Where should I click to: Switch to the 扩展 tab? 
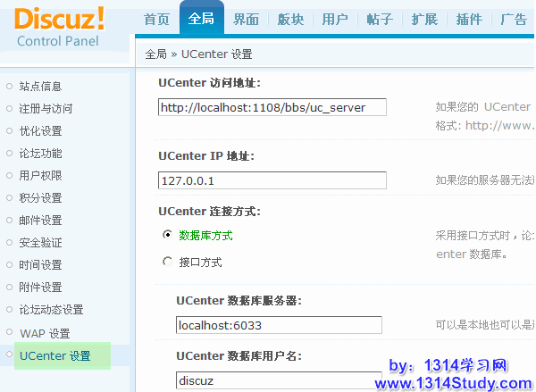[424, 20]
